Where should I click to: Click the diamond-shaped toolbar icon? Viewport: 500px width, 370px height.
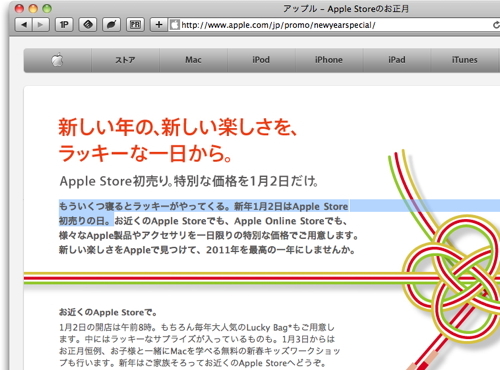[x=88, y=25]
